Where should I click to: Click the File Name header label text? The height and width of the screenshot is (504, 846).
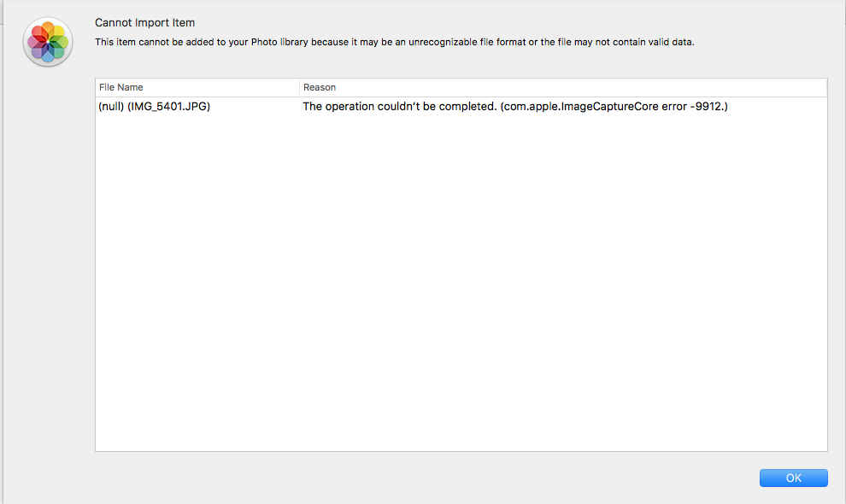(x=121, y=87)
